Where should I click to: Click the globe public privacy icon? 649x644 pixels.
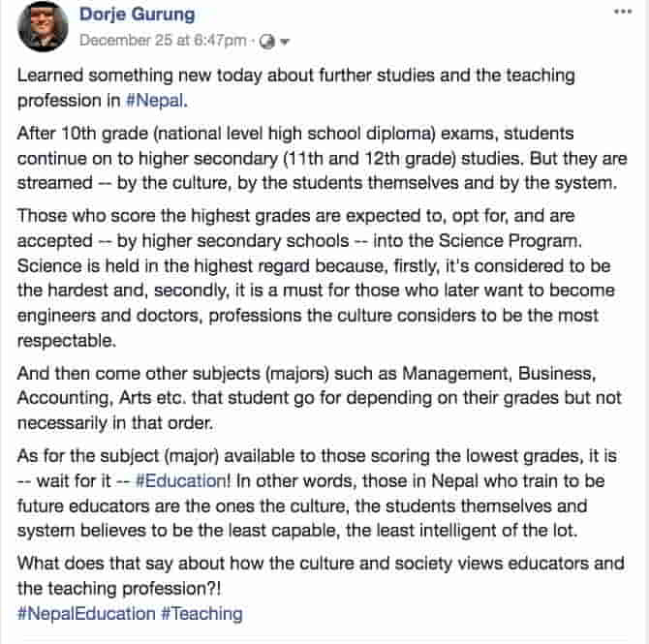tap(266, 42)
